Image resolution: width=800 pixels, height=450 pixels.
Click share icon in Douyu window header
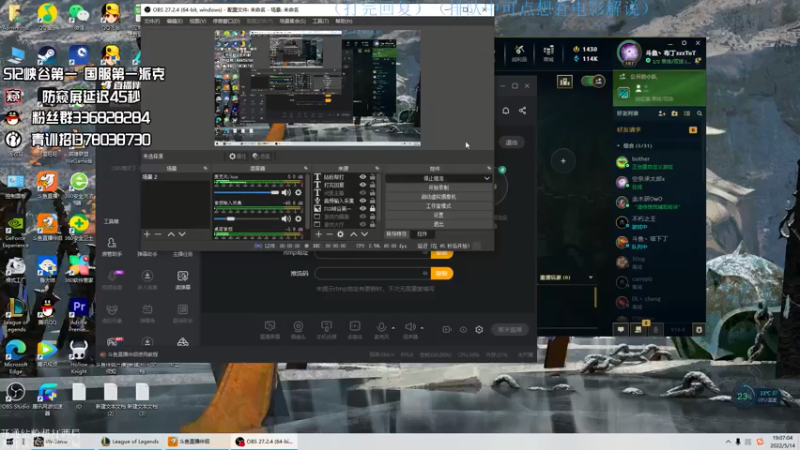(x=522, y=110)
